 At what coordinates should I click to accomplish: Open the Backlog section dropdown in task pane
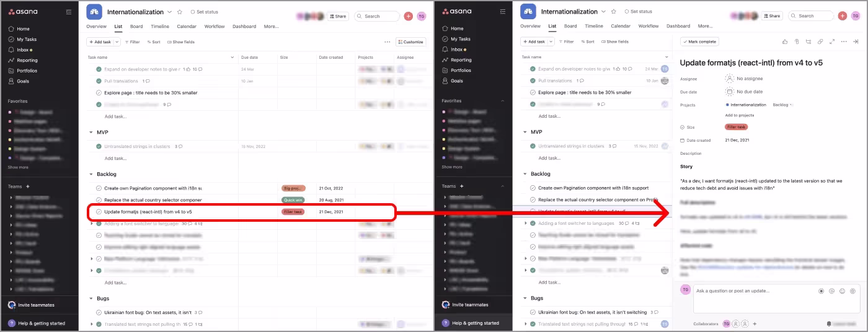(x=782, y=105)
